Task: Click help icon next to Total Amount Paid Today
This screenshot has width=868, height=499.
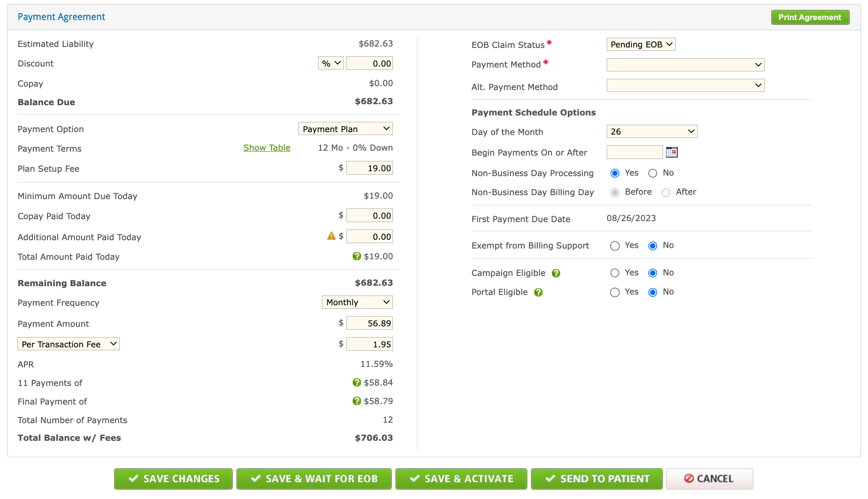Action: pos(357,256)
